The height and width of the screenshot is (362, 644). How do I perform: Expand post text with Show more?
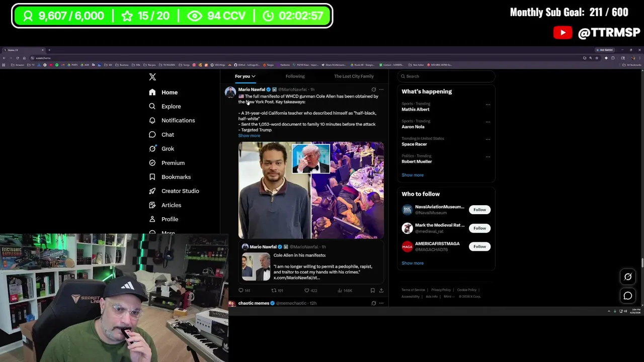[249, 136]
